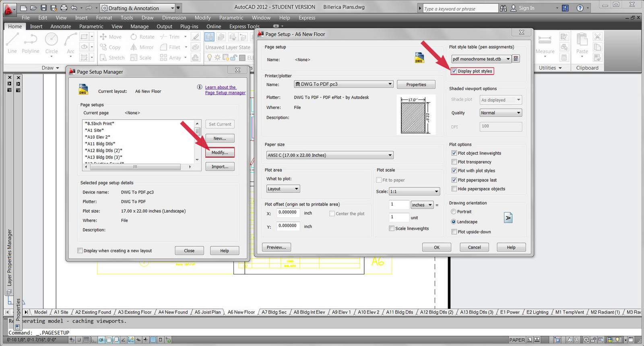Toggle Plot with plot styles checkbox
The width and height of the screenshot is (644, 346).
454,171
